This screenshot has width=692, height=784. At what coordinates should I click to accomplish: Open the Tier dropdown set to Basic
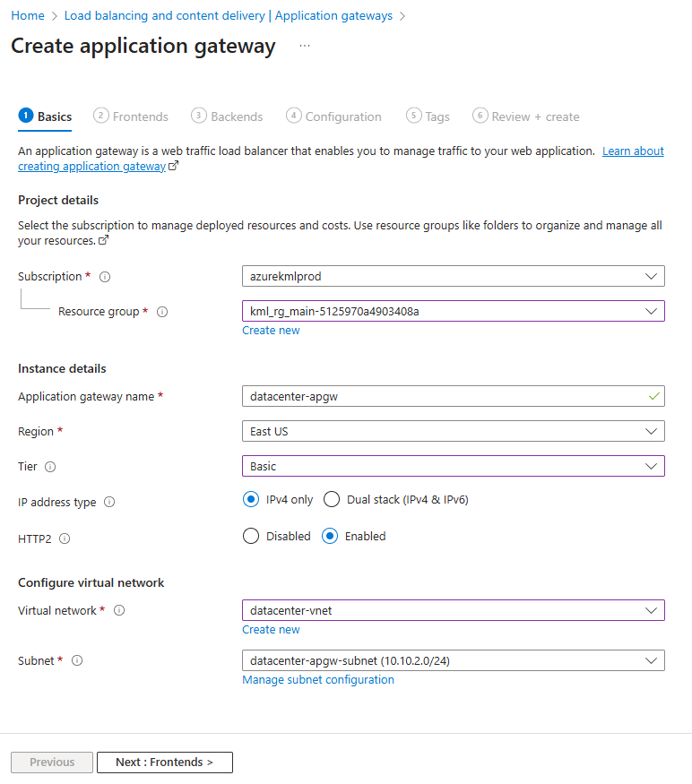(453, 467)
